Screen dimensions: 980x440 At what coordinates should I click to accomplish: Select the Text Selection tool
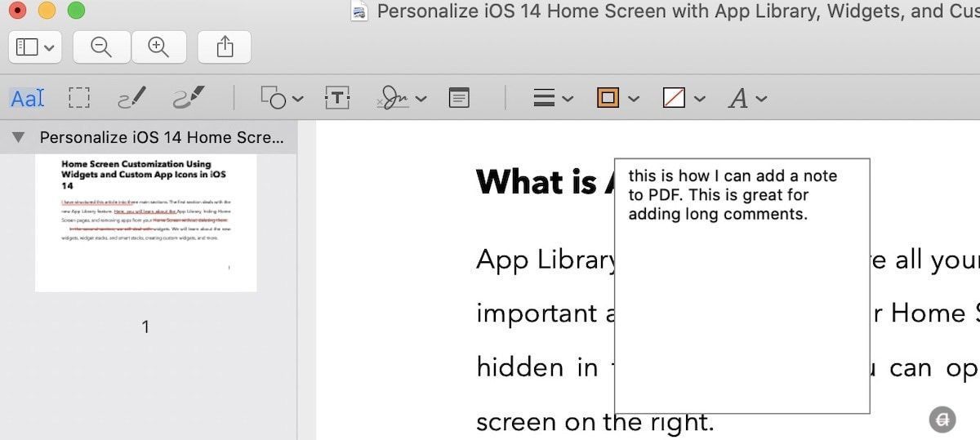click(27, 99)
